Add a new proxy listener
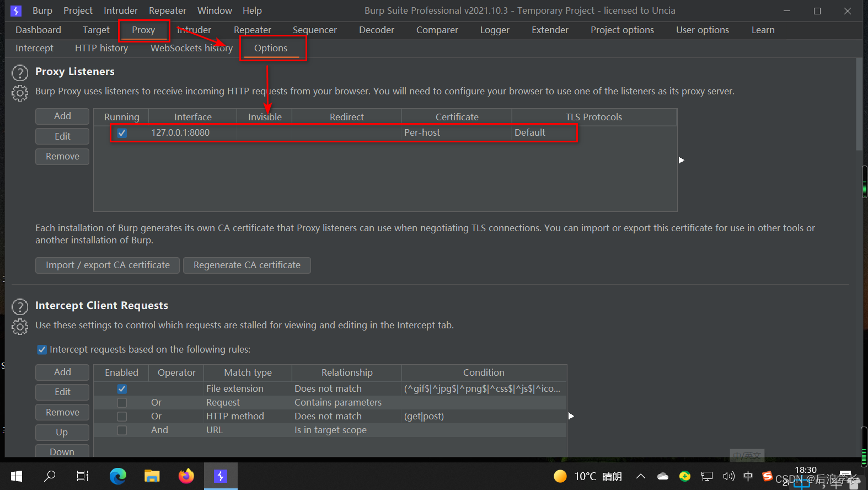This screenshot has width=868, height=490. tap(62, 116)
